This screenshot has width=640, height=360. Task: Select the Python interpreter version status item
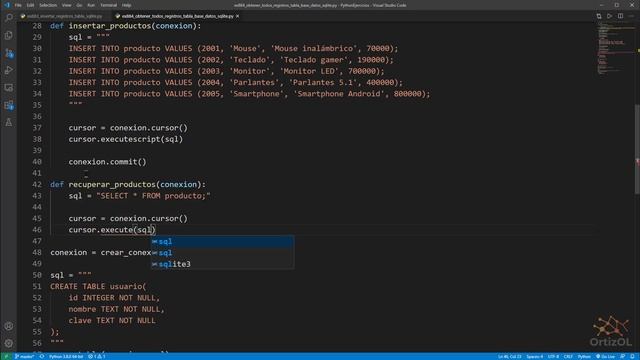[x=66, y=356]
